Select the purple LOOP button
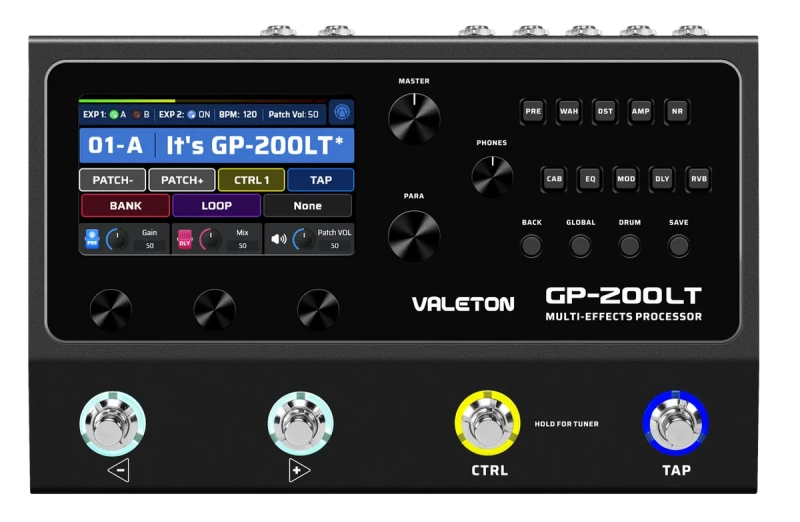The width and height of the screenshot is (800, 522). [216, 206]
